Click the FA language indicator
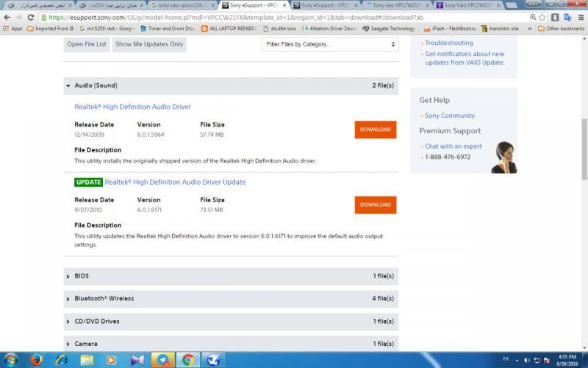588x368 pixels. 506,359
